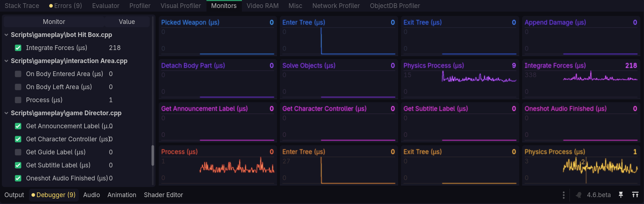Enable Get Guide Label (µs) monitor

18,152
